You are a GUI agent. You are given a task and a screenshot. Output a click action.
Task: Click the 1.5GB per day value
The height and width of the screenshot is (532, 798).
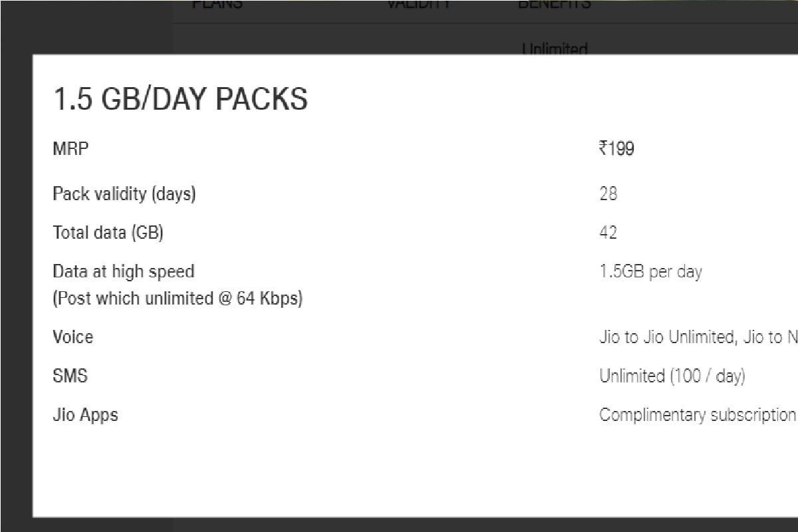650,271
